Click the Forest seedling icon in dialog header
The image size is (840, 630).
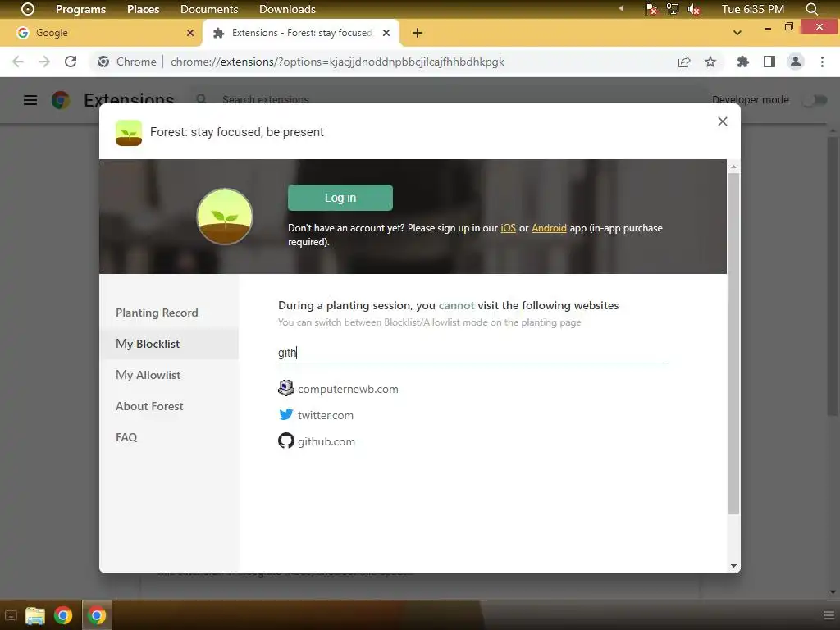click(x=129, y=132)
